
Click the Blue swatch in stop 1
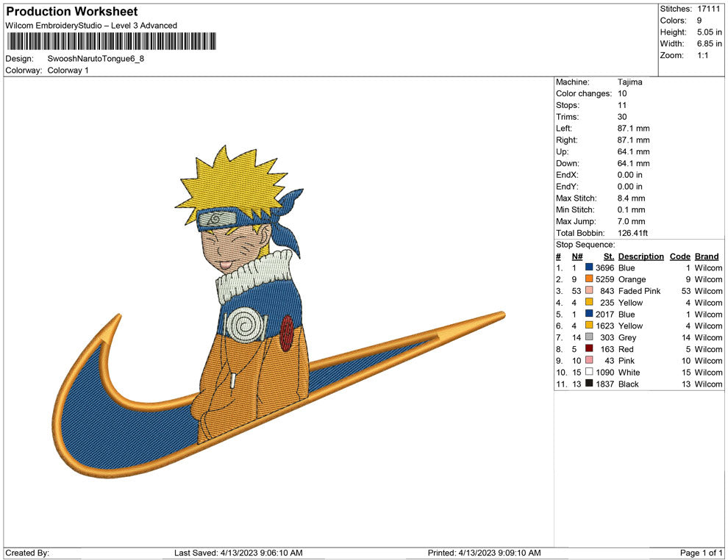pos(589,268)
